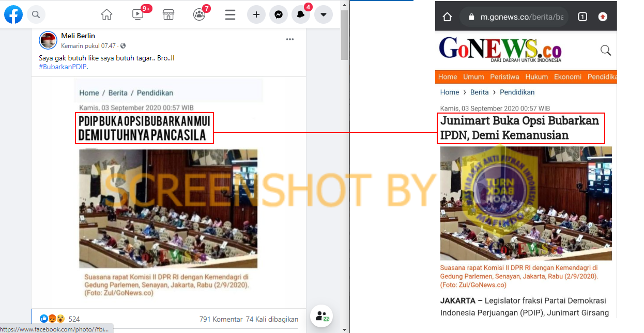Open Facebook Marketplace icon

tap(168, 14)
